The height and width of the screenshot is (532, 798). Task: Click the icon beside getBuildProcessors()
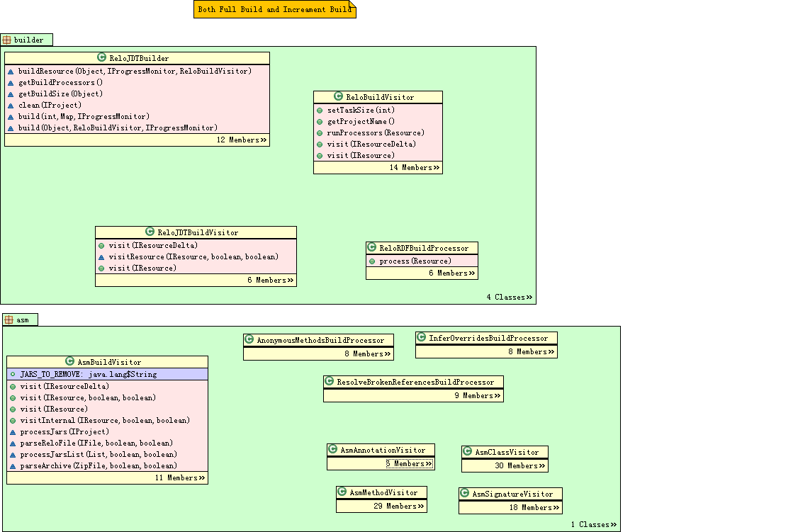click(11, 83)
